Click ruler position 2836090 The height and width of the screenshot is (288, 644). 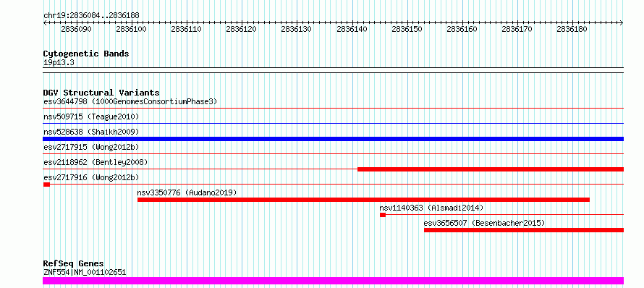point(76,30)
